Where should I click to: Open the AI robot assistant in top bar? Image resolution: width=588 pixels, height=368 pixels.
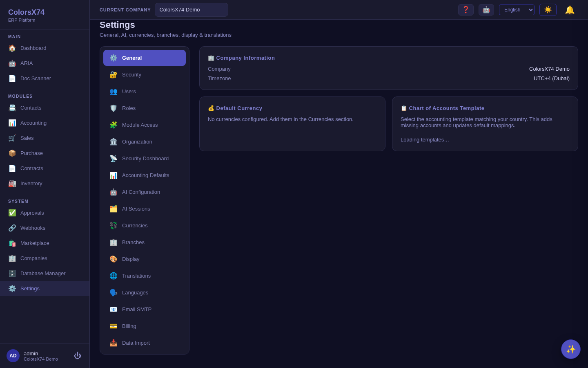[x=486, y=10]
